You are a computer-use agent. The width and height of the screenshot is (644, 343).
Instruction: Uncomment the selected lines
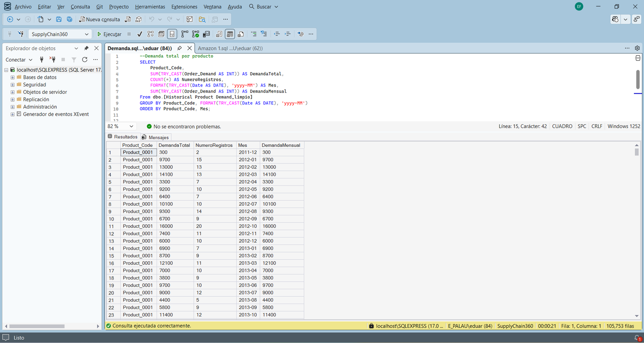click(264, 34)
